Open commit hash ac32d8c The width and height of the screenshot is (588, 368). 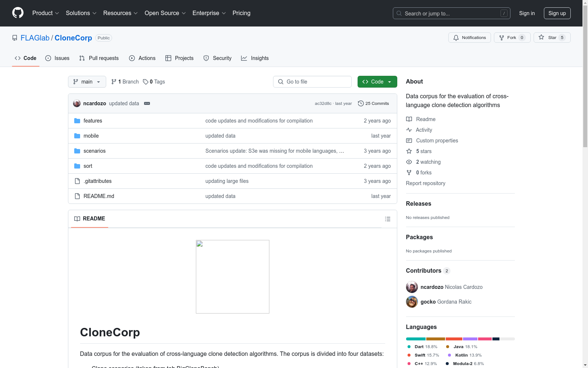point(323,103)
